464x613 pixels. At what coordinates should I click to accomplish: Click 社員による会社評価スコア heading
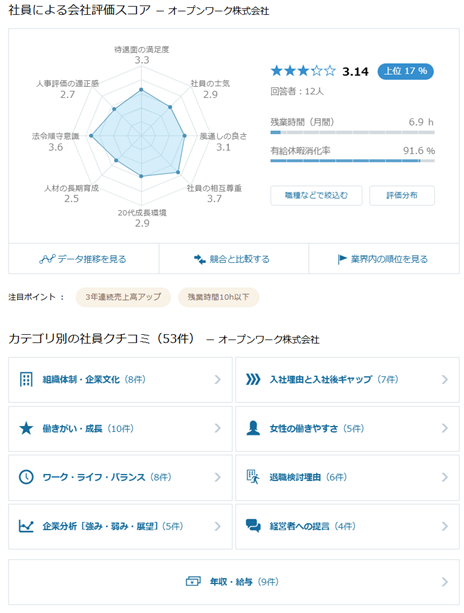coord(79,10)
